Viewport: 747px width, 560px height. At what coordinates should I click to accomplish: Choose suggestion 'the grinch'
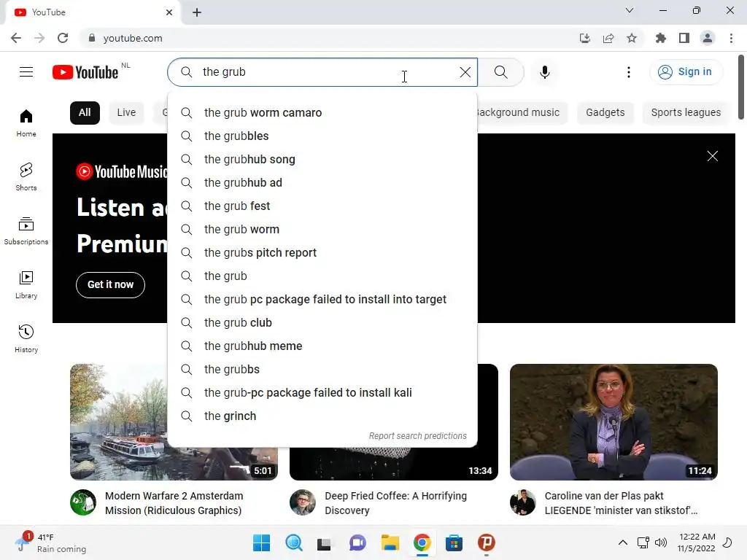[x=322, y=416]
